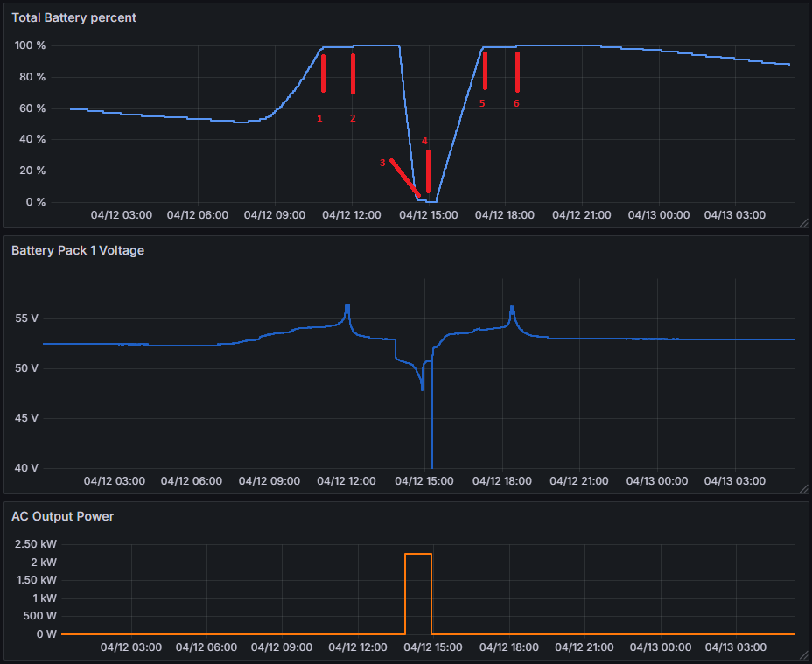Image resolution: width=812 pixels, height=664 pixels.
Task: Click the 50 V y-axis label
Action: point(26,368)
